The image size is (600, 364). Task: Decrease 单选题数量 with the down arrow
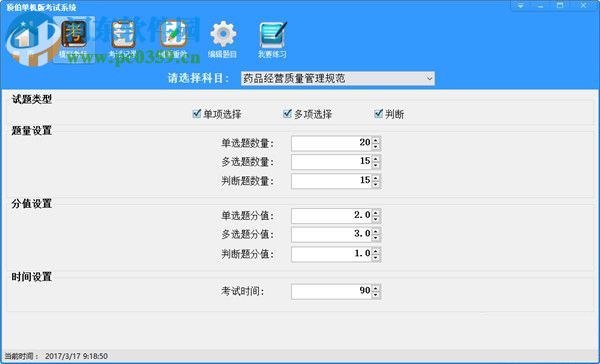(x=376, y=147)
